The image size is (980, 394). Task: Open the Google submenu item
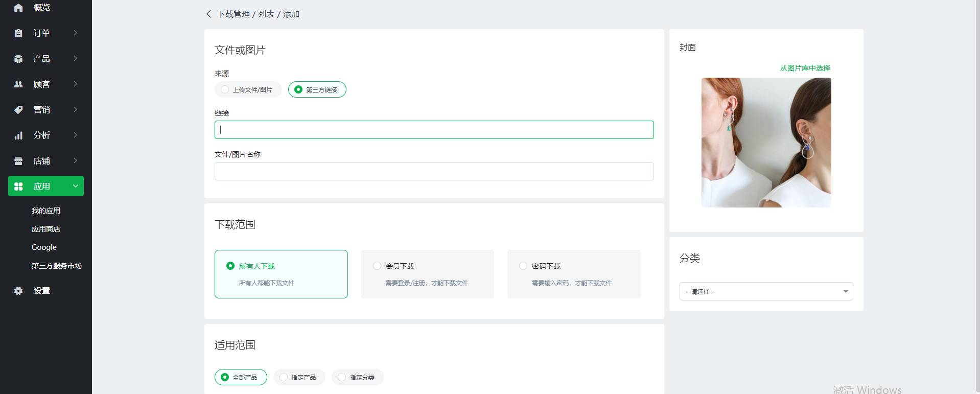(44, 247)
